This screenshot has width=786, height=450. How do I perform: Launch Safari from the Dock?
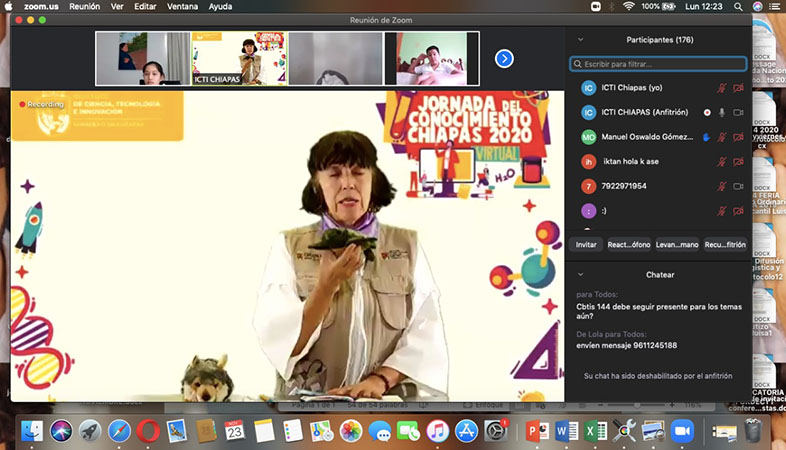(x=119, y=431)
